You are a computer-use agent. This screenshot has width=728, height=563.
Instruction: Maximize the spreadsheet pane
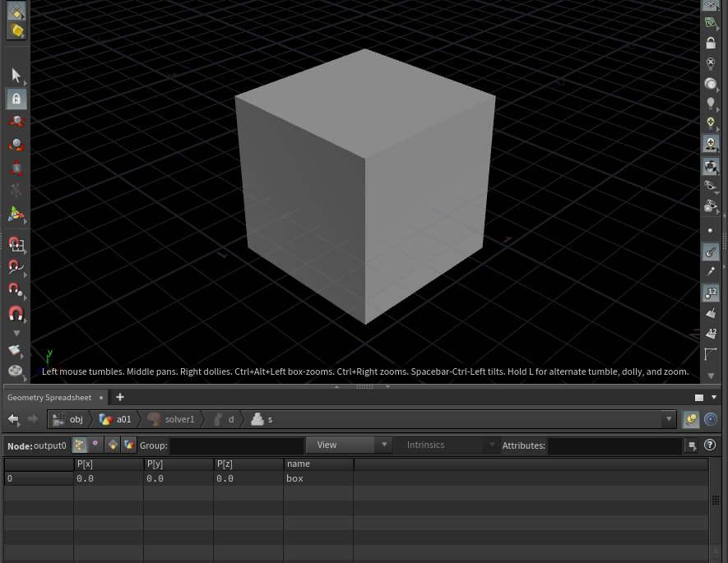coord(698,398)
